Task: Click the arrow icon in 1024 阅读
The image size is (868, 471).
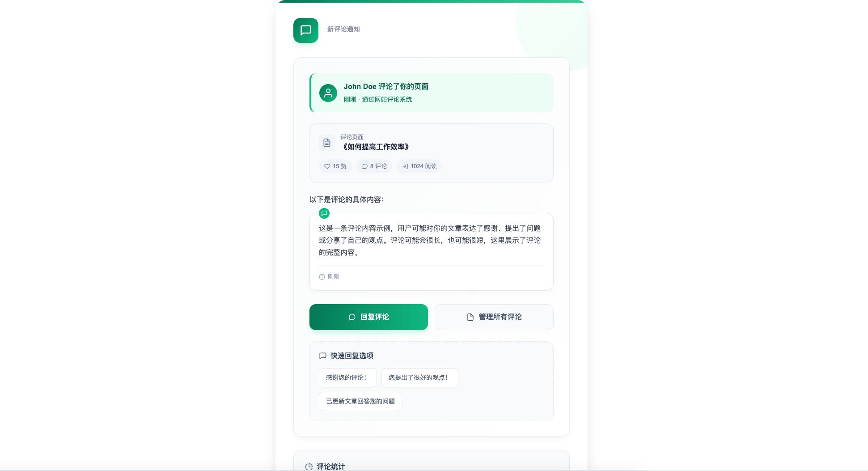Action: pyautogui.click(x=405, y=166)
